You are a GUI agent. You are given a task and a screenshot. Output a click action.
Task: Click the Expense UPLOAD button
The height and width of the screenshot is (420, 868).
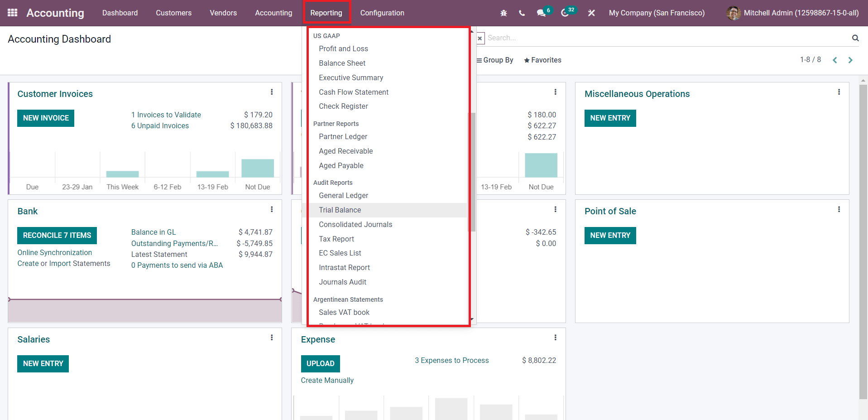pyautogui.click(x=320, y=364)
